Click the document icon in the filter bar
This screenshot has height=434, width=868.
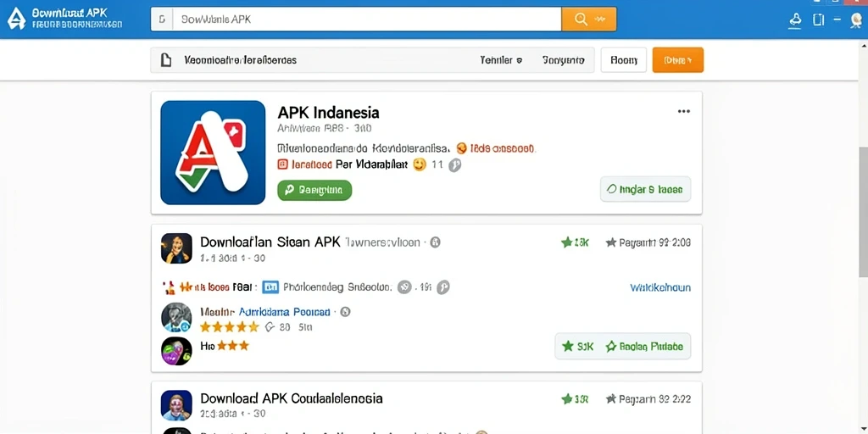coord(165,60)
